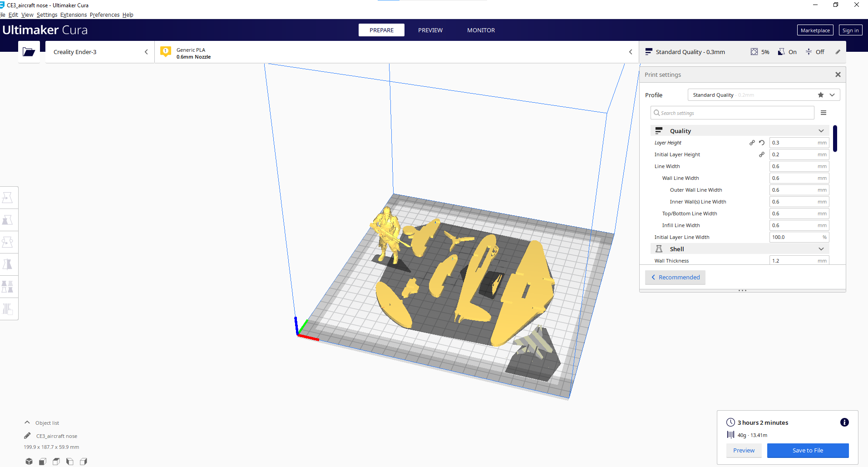Rename the job using the pencil icon
The width and height of the screenshot is (868, 467).
(27, 436)
